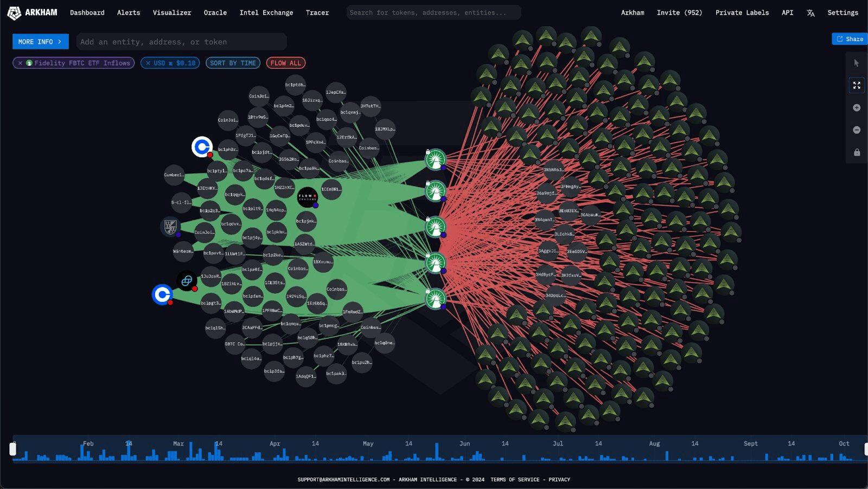The image size is (868, 489).
Task: Open the Dashboard tab
Action: [x=87, y=13]
